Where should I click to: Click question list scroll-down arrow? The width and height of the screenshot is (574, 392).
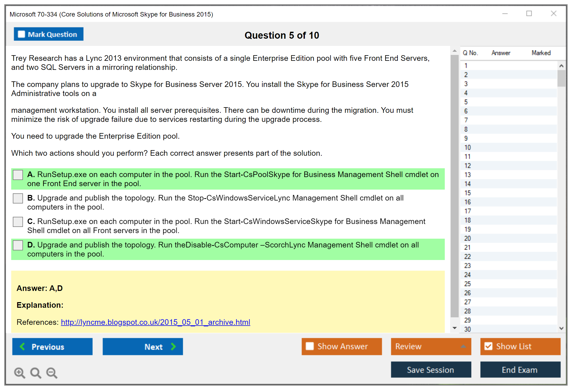tap(561, 328)
